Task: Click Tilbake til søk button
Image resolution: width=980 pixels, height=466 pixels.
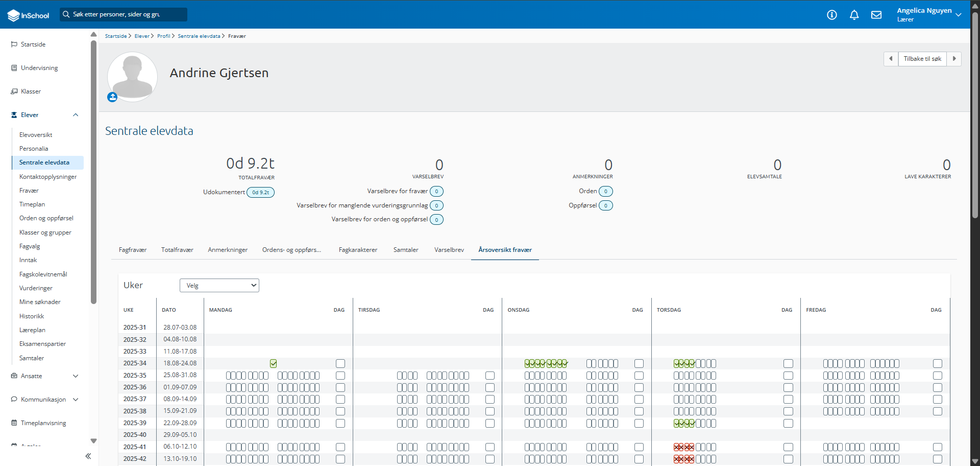Action: point(922,59)
